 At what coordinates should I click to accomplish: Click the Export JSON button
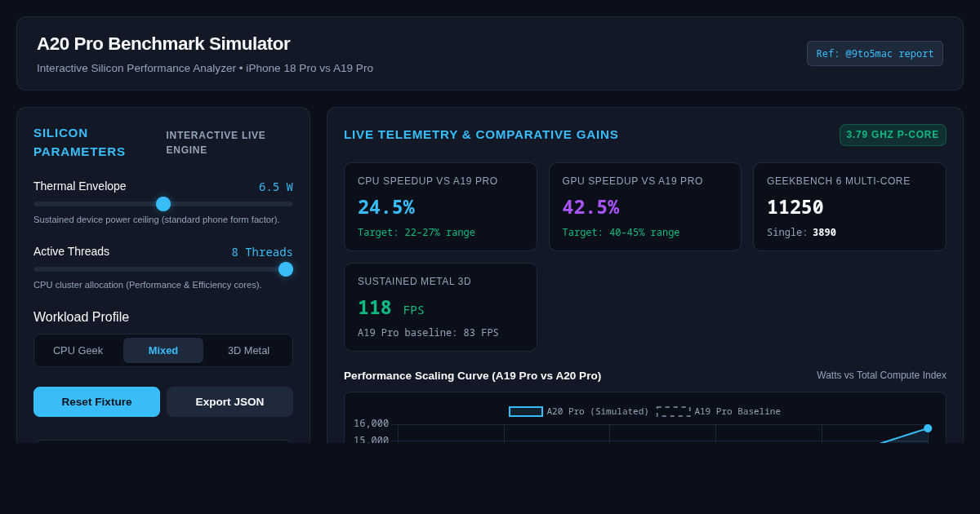(x=229, y=401)
